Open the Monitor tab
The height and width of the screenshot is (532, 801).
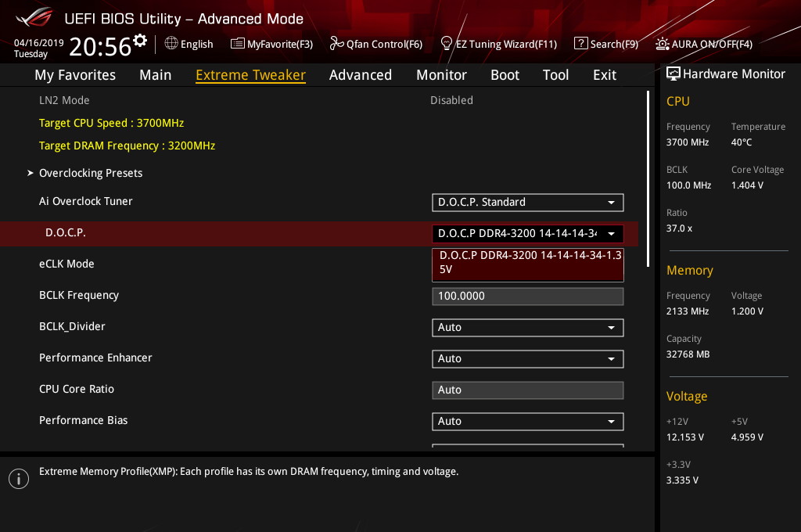441,75
